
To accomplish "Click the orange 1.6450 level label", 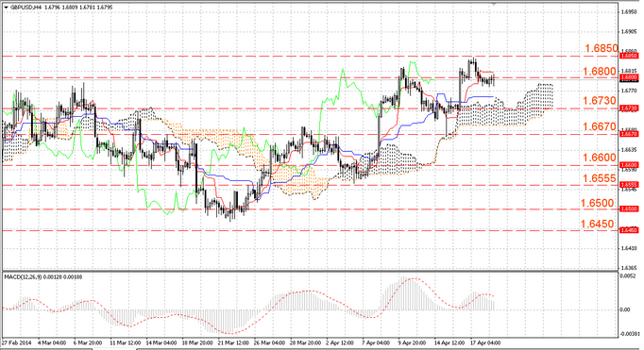I will (x=597, y=224).
